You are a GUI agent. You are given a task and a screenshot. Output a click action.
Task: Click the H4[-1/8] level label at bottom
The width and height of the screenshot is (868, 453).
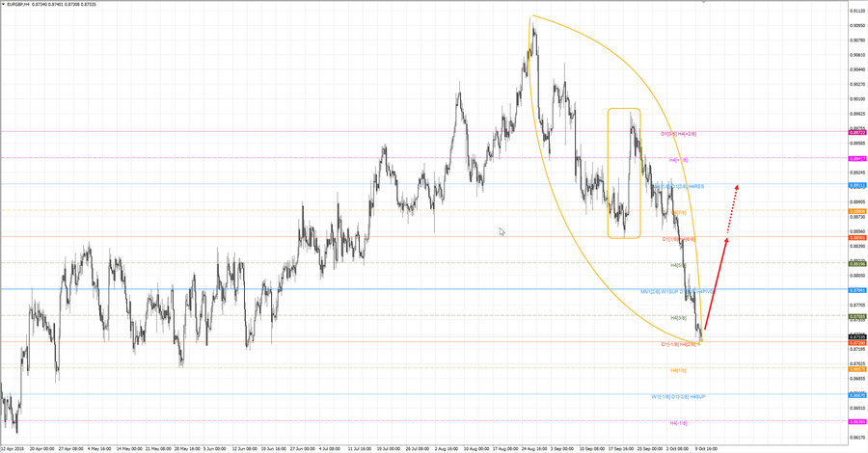(678, 422)
